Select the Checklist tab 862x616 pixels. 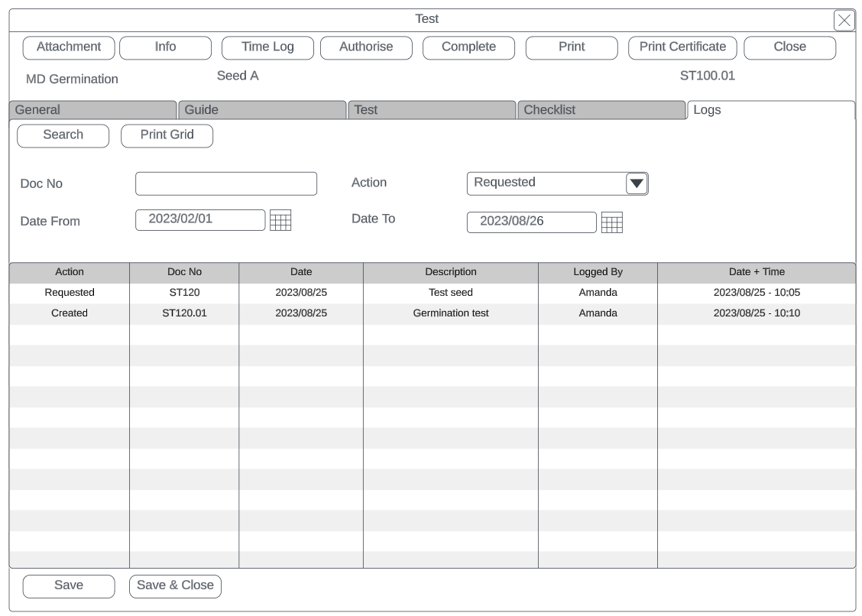point(601,110)
